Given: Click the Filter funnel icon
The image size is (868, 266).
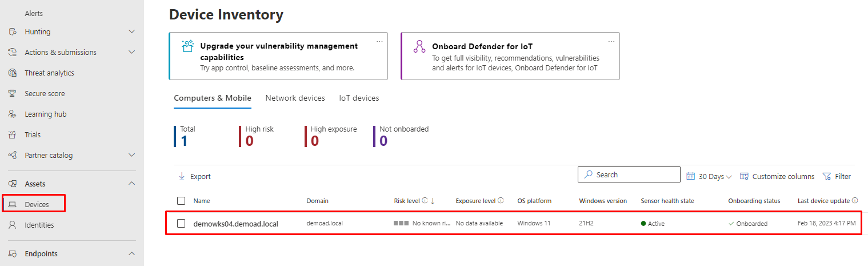Looking at the screenshot, I should click(826, 176).
